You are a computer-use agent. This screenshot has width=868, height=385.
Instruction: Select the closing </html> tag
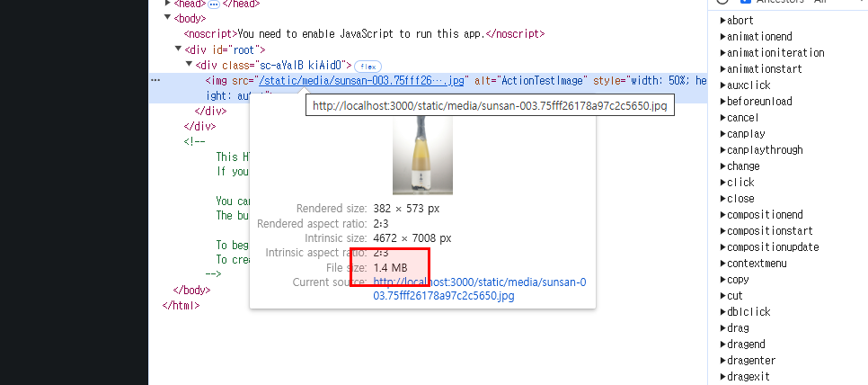[181, 305]
